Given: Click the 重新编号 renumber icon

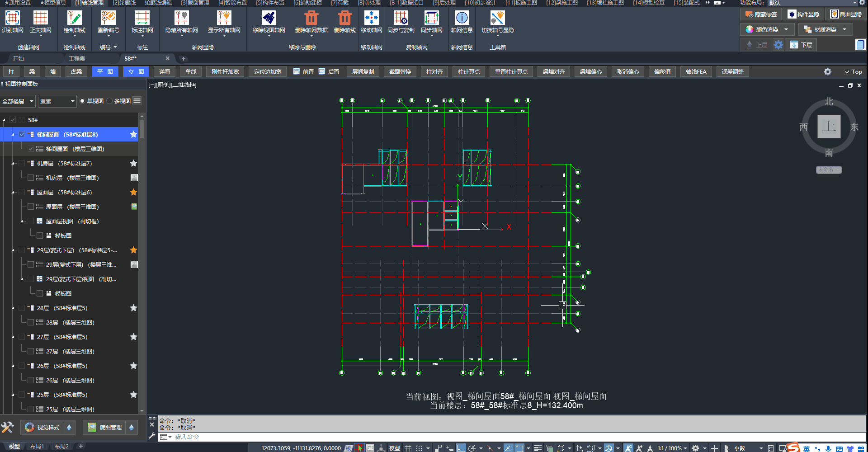Looking at the screenshot, I should 108,18.
